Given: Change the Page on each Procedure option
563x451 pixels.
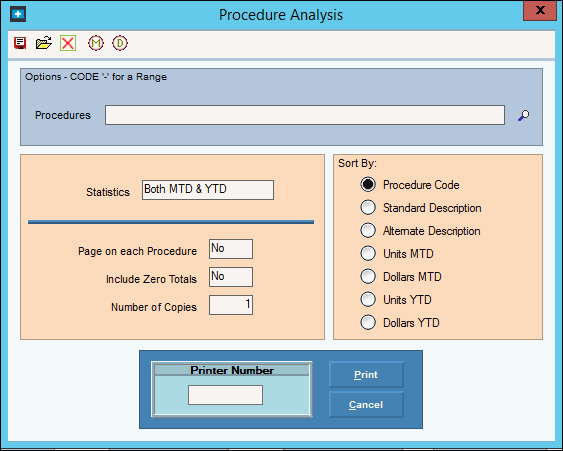Looking at the screenshot, I should click(231, 249).
